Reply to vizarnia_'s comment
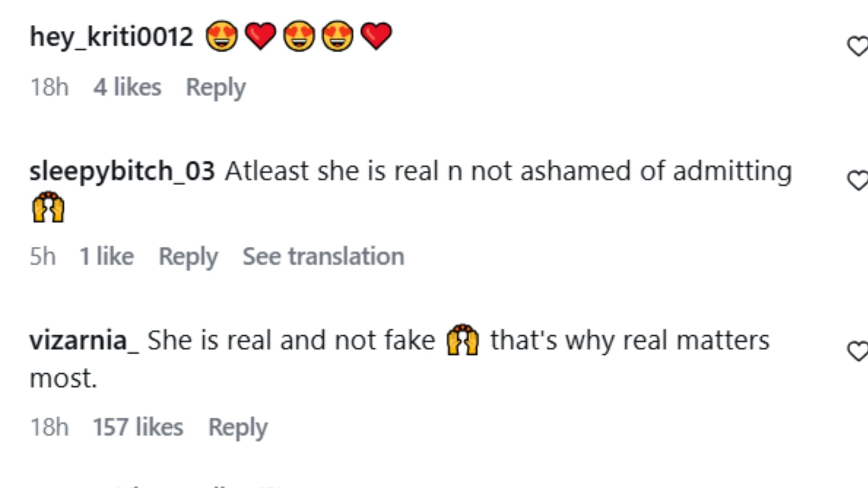 pyautogui.click(x=238, y=427)
